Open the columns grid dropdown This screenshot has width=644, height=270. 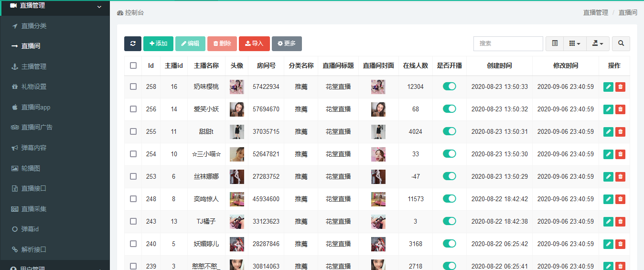click(x=575, y=43)
